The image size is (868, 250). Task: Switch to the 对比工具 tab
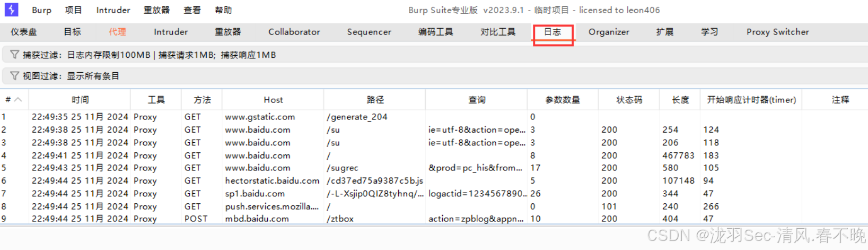pyautogui.click(x=498, y=32)
